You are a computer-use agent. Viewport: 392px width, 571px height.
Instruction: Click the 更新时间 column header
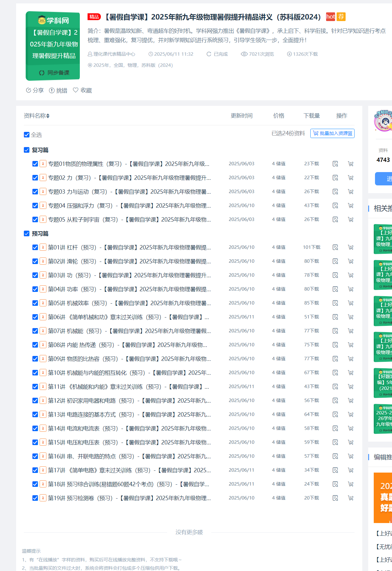click(x=242, y=116)
